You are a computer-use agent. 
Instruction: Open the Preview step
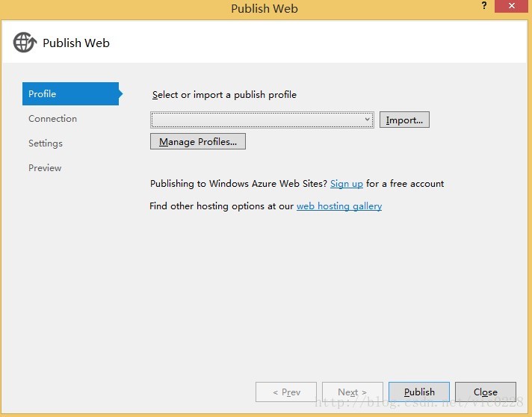(x=45, y=168)
